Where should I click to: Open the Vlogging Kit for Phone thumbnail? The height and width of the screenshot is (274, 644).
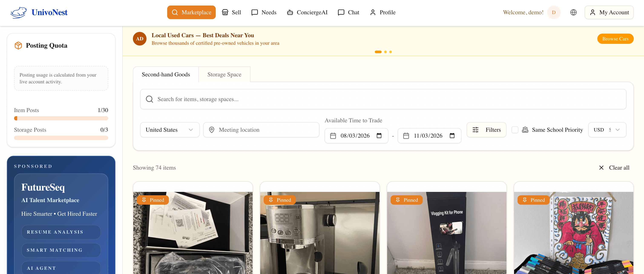point(447,233)
